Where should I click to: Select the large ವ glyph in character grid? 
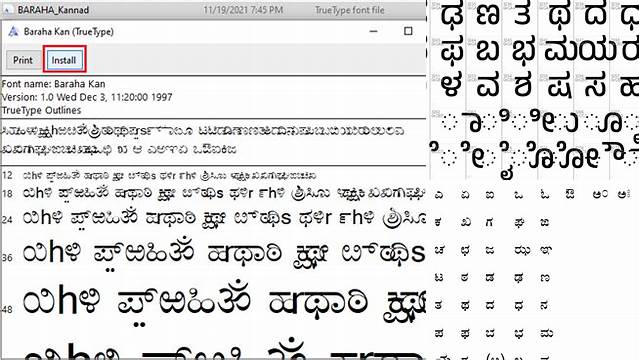click(487, 86)
